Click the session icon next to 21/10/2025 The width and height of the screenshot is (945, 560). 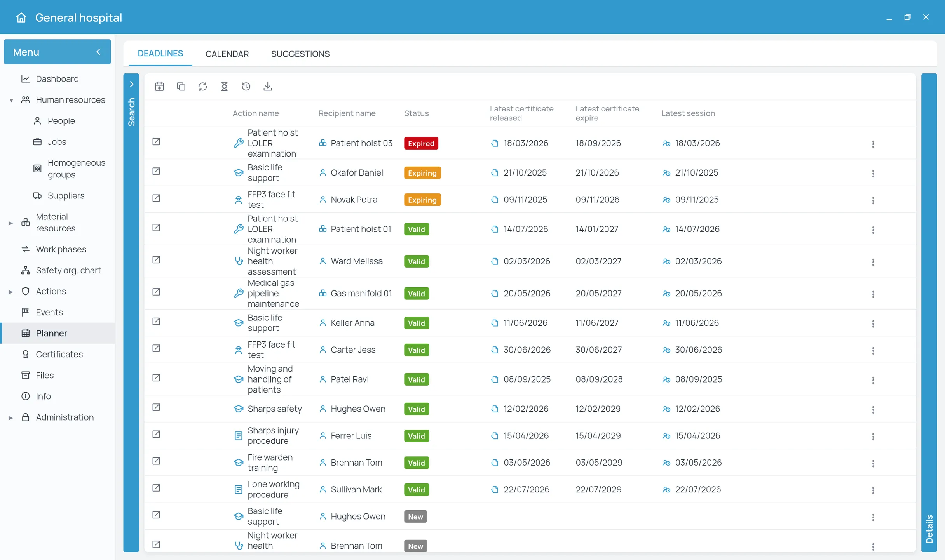pos(666,173)
